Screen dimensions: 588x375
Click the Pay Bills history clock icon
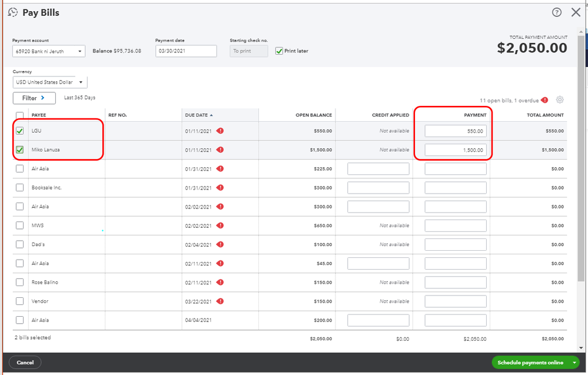pos(13,12)
